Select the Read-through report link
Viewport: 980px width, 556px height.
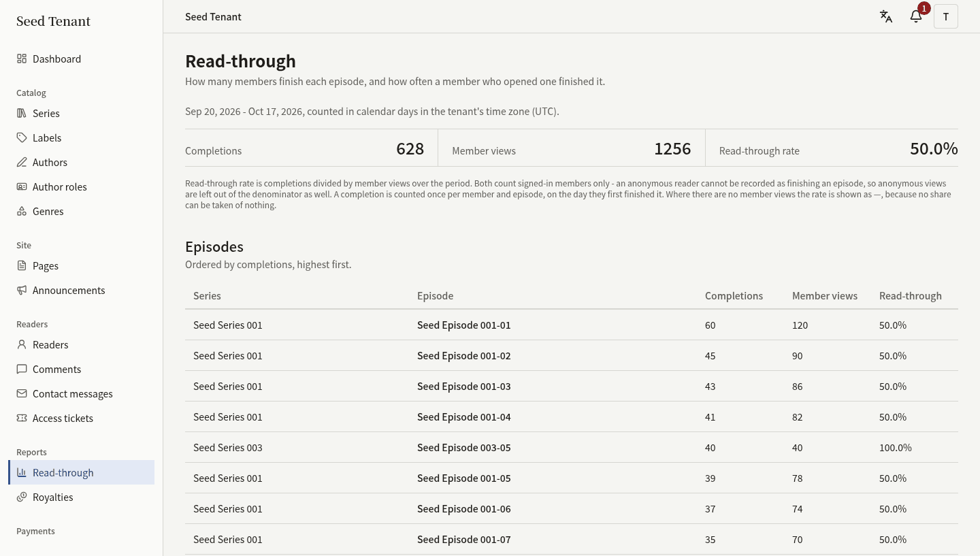click(81, 472)
